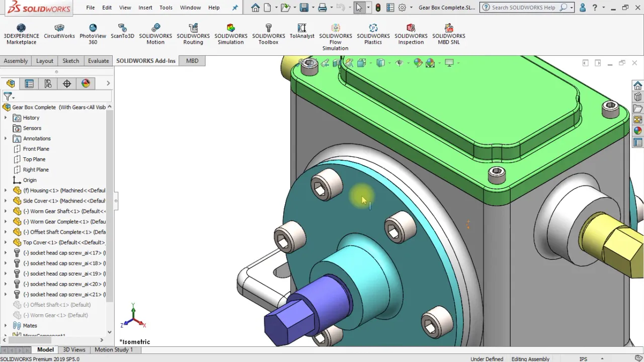Open the Tools menu
The height and width of the screenshot is (362, 644).
tap(166, 8)
